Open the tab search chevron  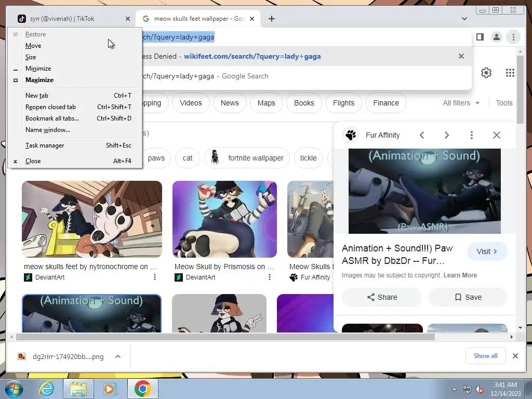pyautogui.click(x=464, y=19)
